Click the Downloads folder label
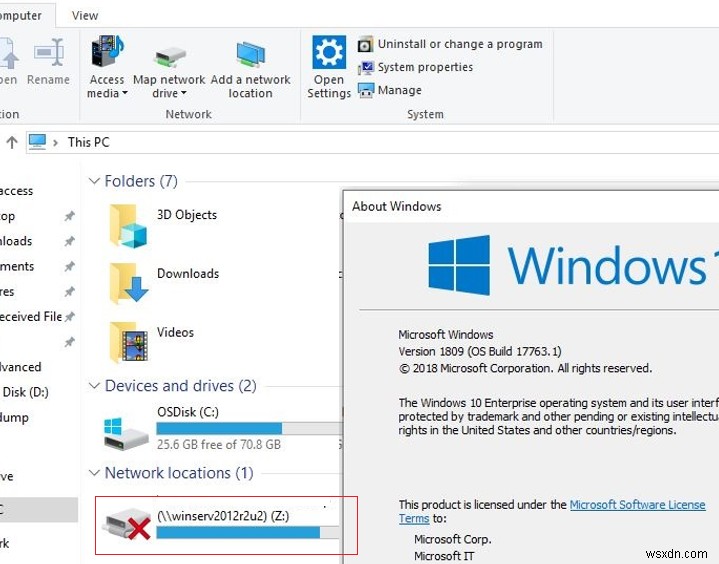 (x=188, y=273)
